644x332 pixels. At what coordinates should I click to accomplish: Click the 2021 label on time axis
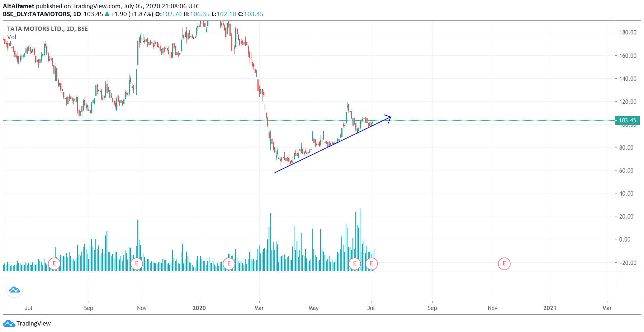(550, 308)
